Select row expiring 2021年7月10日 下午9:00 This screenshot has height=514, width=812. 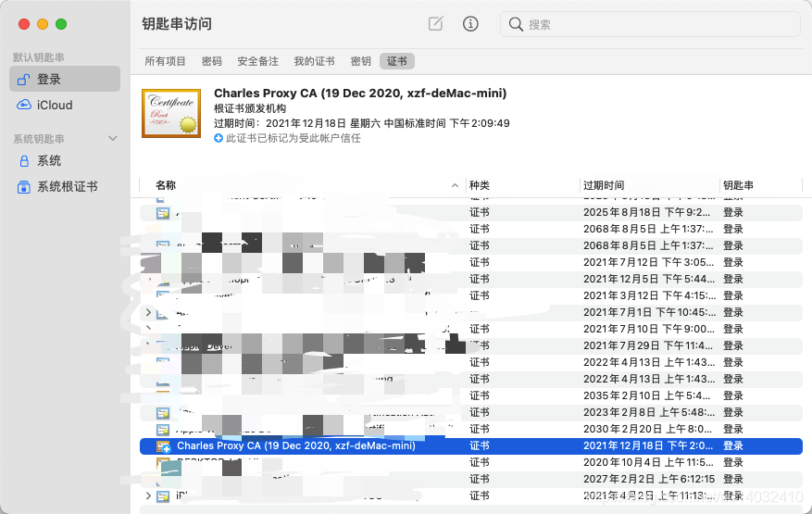pyautogui.click(x=471, y=329)
